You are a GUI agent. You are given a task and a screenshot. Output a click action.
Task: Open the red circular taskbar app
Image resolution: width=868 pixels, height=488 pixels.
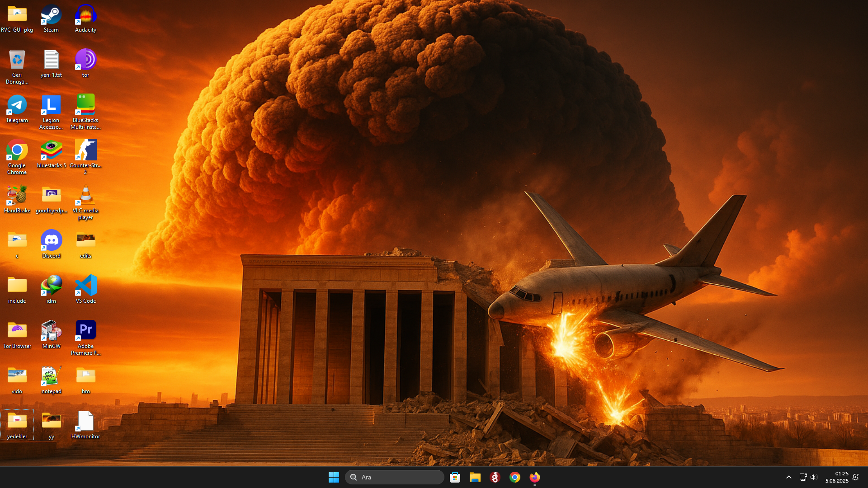[495, 477]
